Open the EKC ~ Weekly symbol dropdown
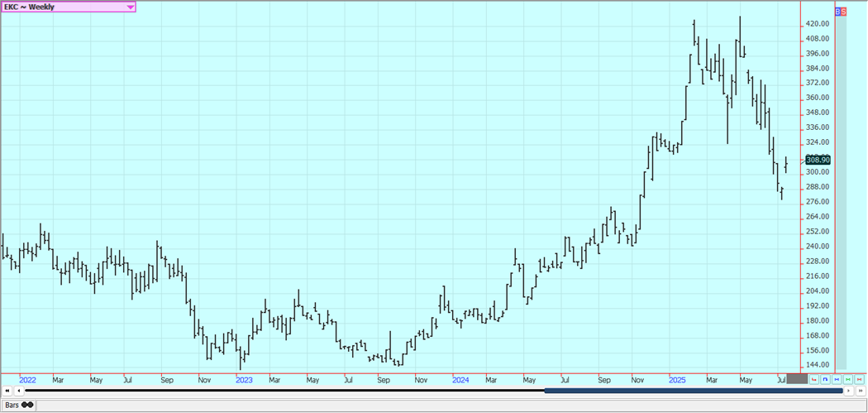 pyautogui.click(x=68, y=7)
